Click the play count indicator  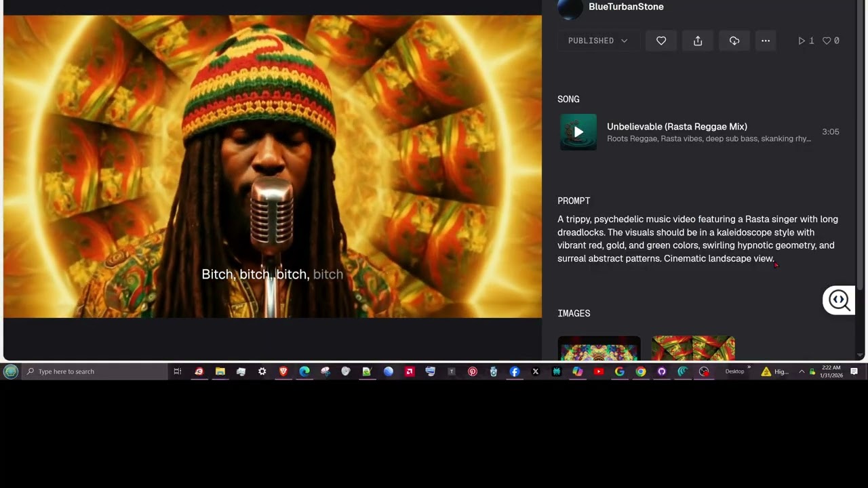click(806, 41)
